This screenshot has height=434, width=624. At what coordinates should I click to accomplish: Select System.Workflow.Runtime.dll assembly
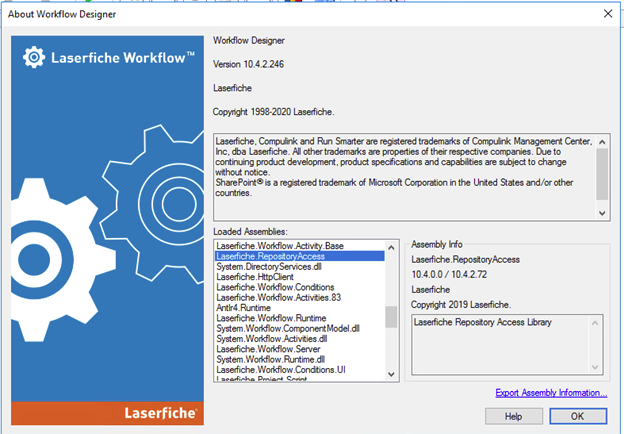pyautogui.click(x=300, y=360)
